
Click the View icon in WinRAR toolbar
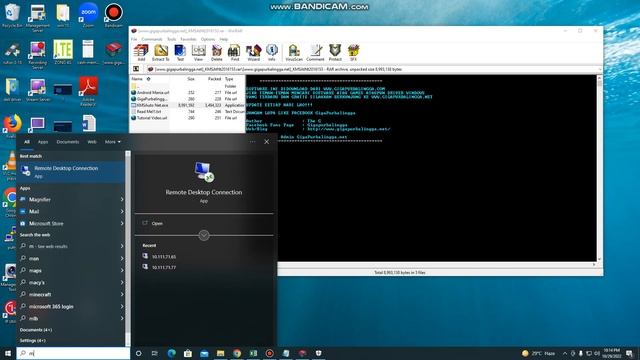tap(198, 53)
